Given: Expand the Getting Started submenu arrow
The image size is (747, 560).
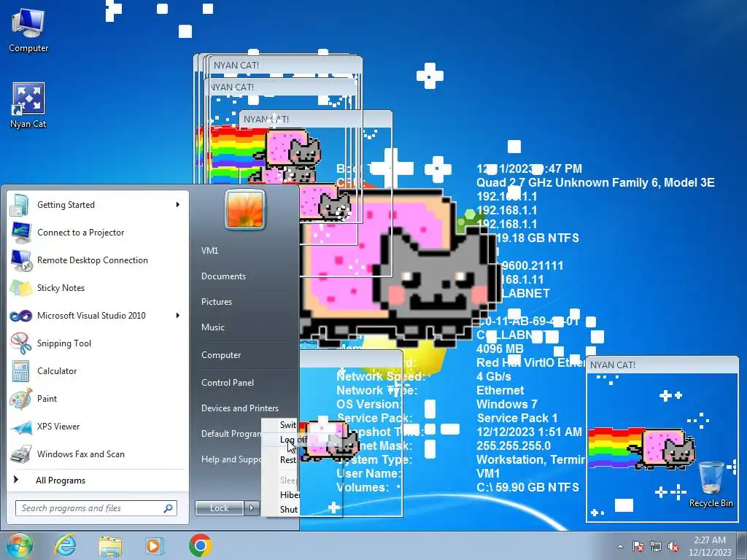Looking at the screenshot, I should 178,205.
